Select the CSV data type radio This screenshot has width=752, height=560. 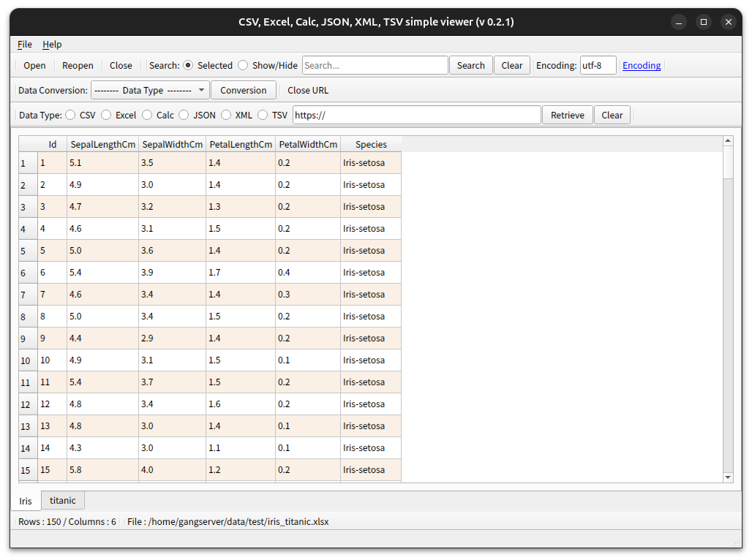tap(70, 115)
